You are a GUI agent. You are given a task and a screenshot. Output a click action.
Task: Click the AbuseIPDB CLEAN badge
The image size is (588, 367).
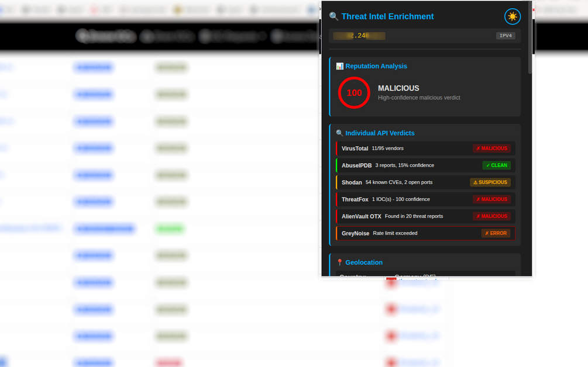pyautogui.click(x=497, y=165)
